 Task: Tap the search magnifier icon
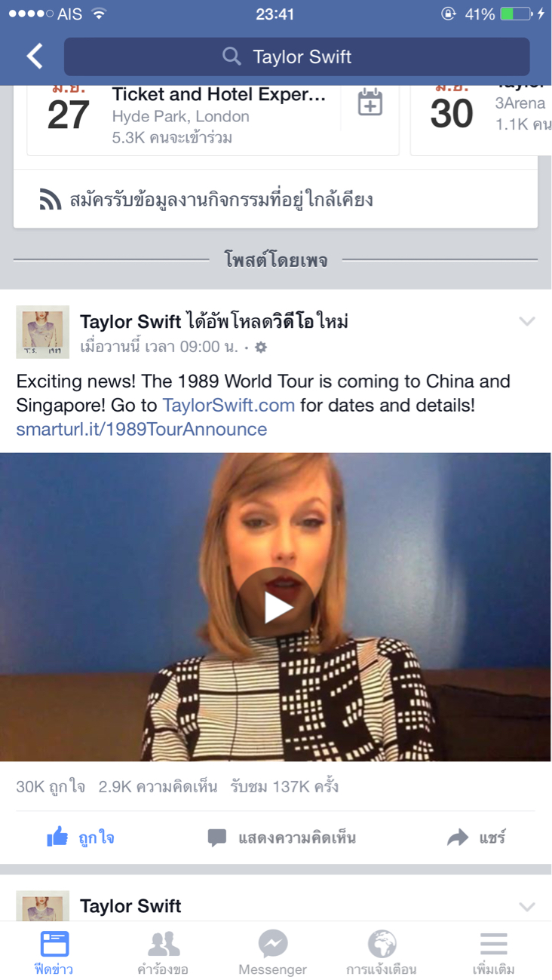232,57
